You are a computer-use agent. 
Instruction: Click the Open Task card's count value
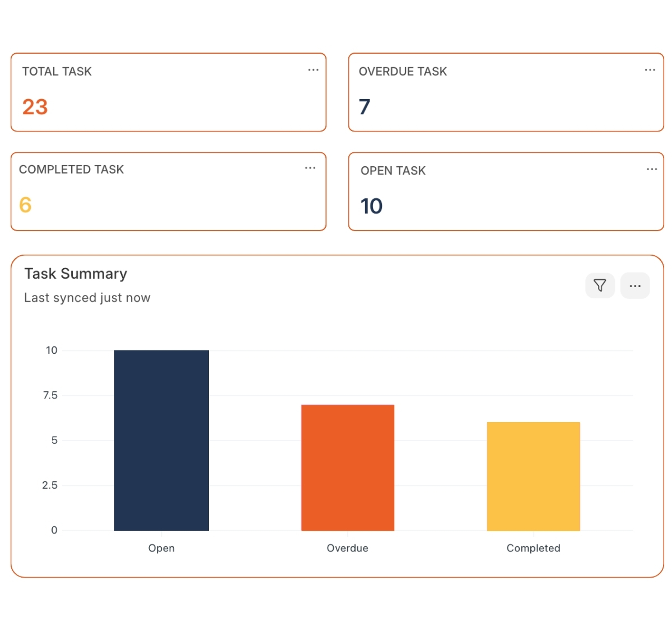pyautogui.click(x=371, y=206)
